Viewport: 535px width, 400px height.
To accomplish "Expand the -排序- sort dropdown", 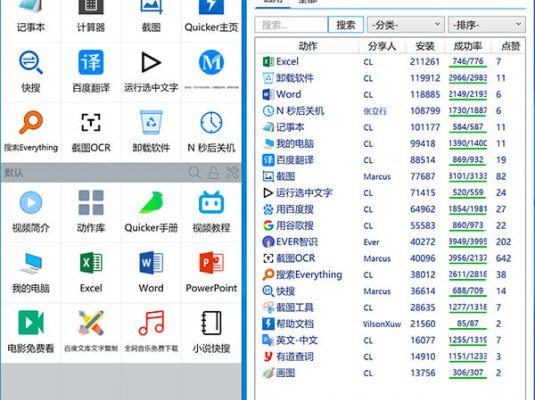I will click(x=487, y=25).
